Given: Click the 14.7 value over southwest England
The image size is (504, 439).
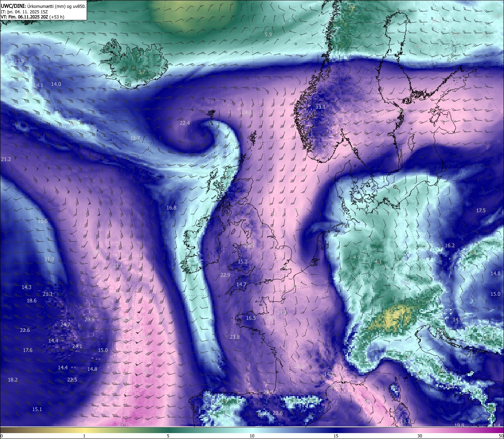Looking at the screenshot, I should tap(241, 285).
